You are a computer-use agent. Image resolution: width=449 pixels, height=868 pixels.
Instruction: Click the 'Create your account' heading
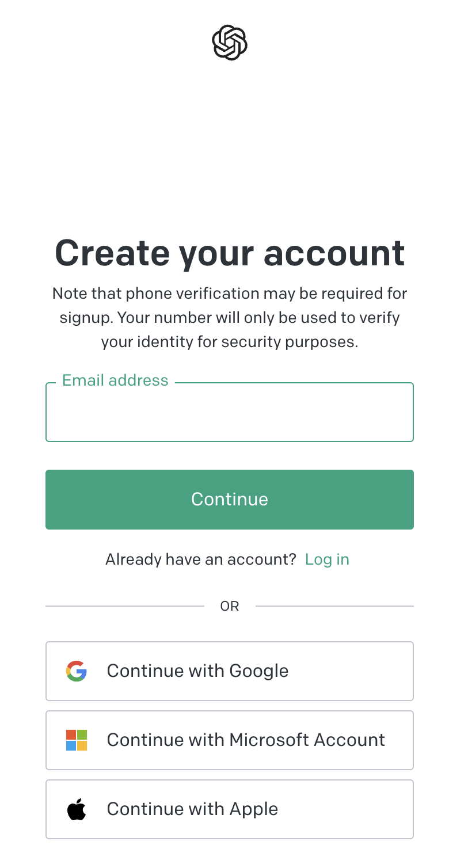coord(230,253)
